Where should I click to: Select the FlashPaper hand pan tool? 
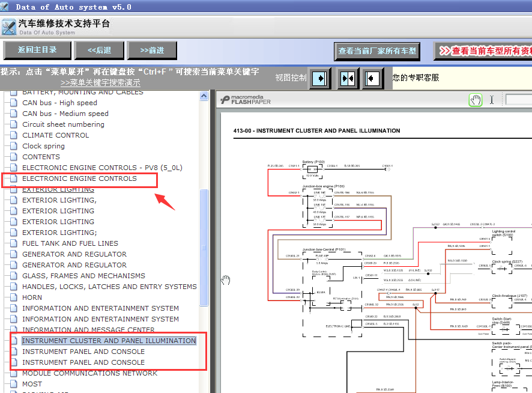point(476,100)
